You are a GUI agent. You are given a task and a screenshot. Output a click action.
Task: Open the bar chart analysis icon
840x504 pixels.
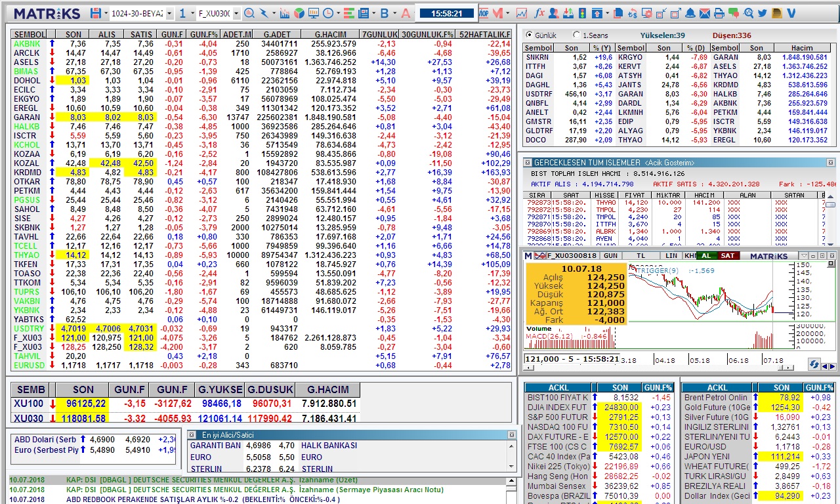(284, 13)
